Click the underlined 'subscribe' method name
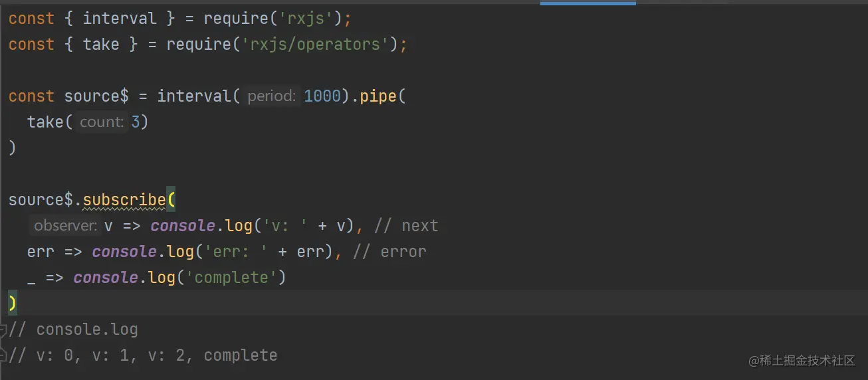The height and width of the screenshot is (380, 868). tap(124, 200)
